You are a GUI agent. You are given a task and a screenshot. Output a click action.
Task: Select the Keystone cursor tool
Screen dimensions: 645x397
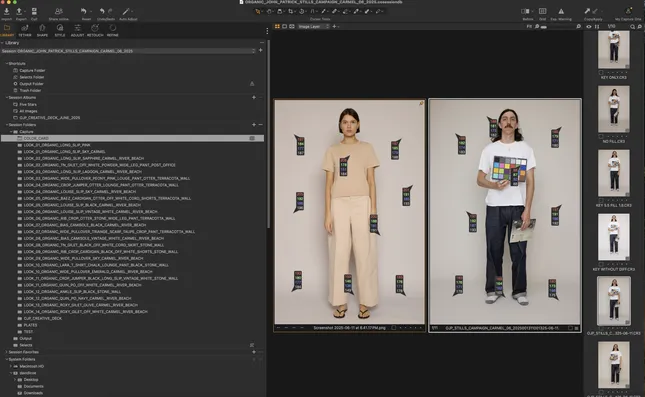point(313,12)
